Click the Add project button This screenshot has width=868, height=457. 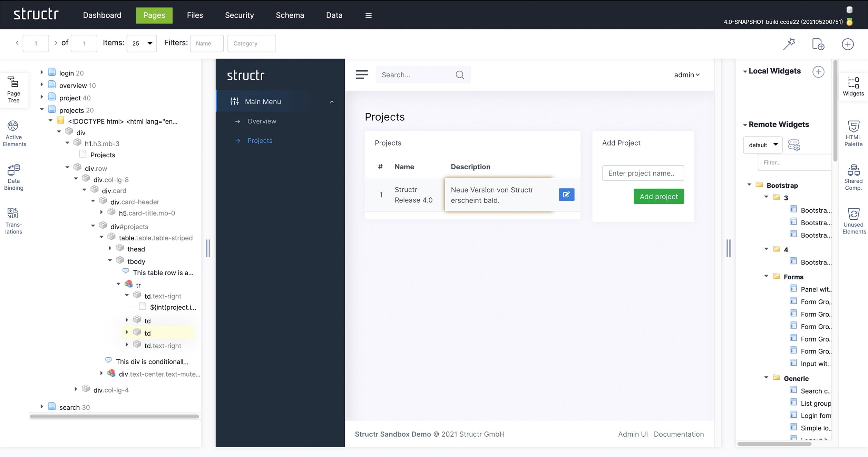[659, 196]
